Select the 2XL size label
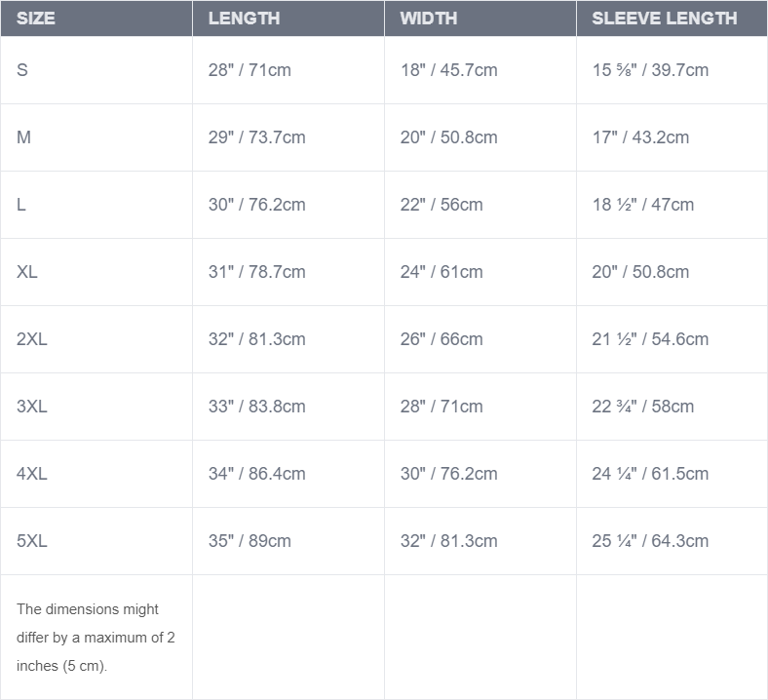This screenshot has width=768, height=700. click(x=32, y=339)
